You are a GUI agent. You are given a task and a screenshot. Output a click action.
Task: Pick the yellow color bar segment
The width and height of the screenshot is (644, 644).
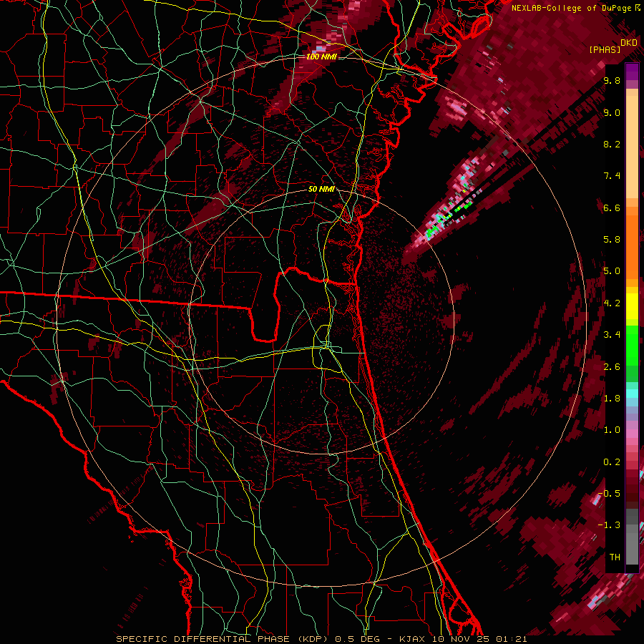pos(632,306)
